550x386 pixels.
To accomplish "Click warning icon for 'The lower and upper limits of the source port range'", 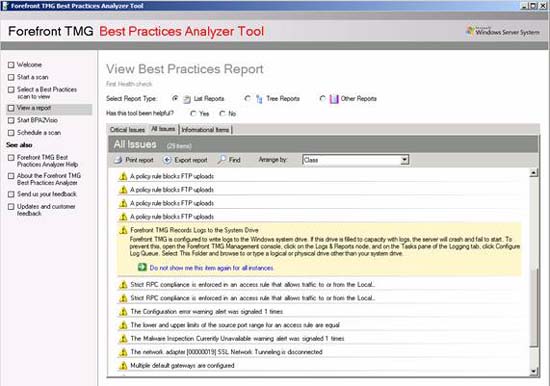I will tap(123, 325).
